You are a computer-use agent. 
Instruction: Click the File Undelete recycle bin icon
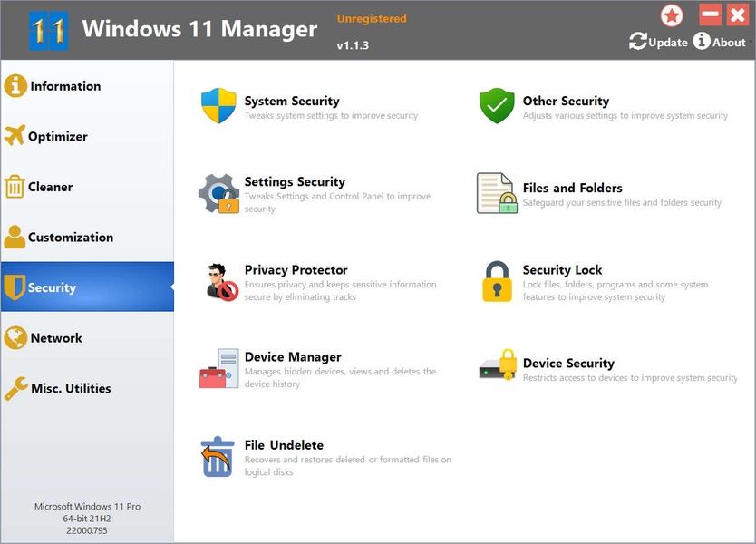(x=218, y=456)
